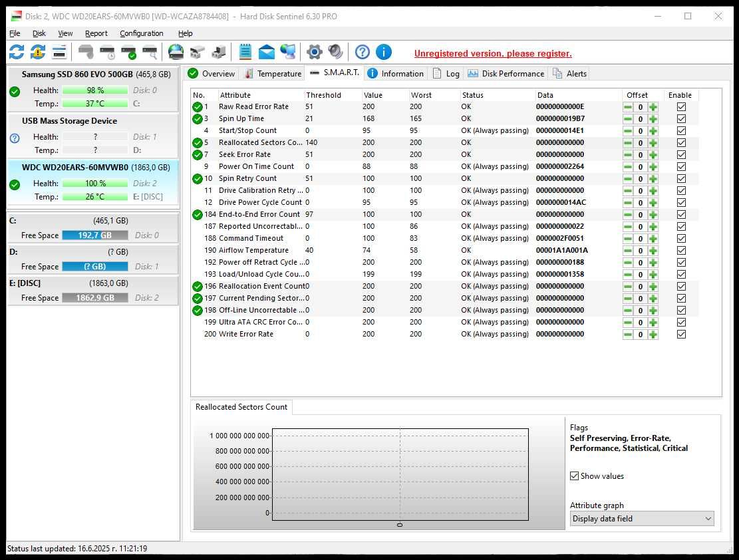Open the Disk menu
739x560 pixels.
pyautogui.click(x=39, y=33)
